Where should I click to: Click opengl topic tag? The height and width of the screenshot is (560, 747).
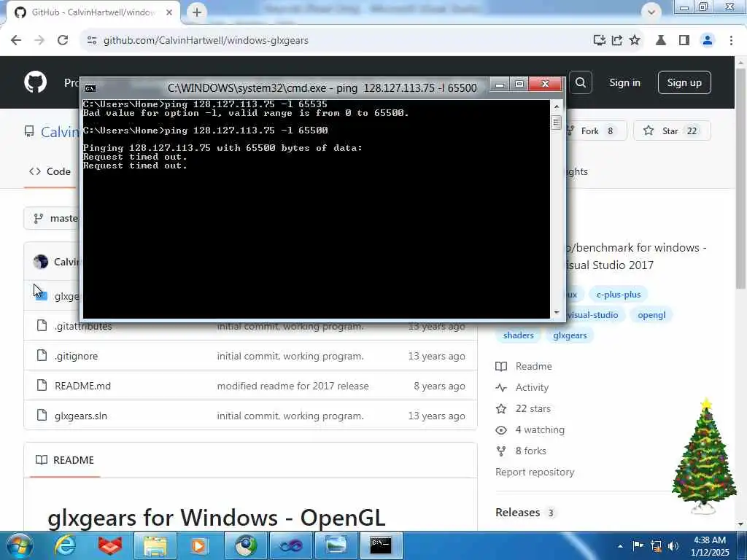pyautogui.click(x=651, y=315)
